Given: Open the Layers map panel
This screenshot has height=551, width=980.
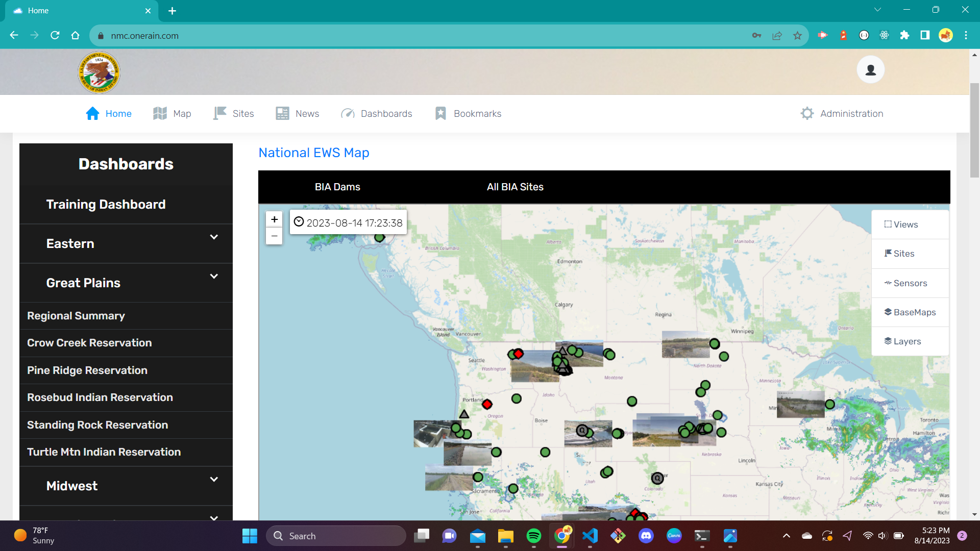Looking at the screenshot, I should tap(902, 341).
